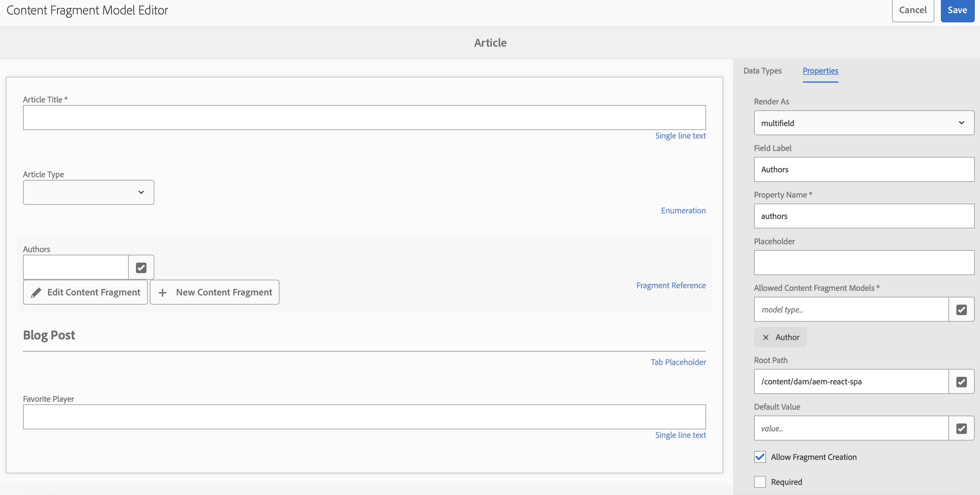Switch to the Data Types tab
The height and width of the screenshot is (495, 980).
762,71
